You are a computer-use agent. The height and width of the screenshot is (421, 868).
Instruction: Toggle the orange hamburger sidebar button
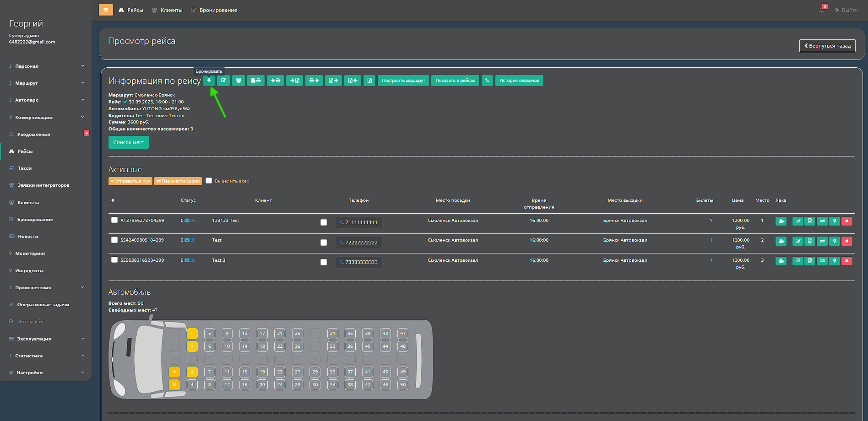[106, 10]
